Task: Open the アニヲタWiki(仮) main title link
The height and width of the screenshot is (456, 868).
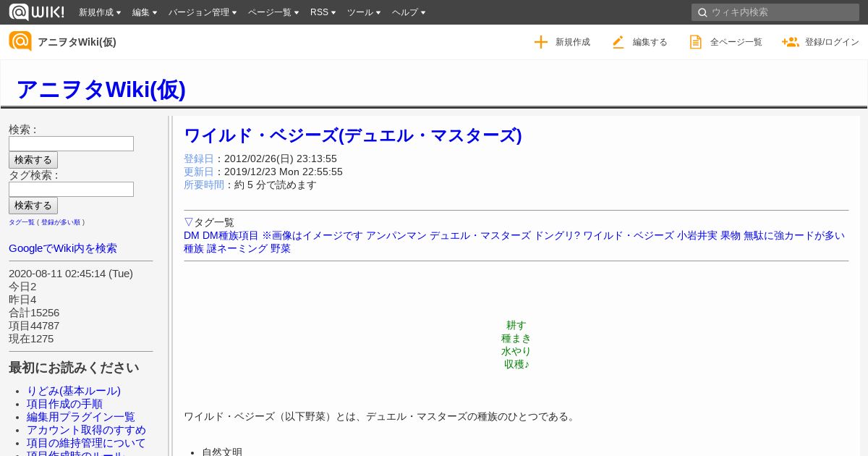Action: (101, 89)
